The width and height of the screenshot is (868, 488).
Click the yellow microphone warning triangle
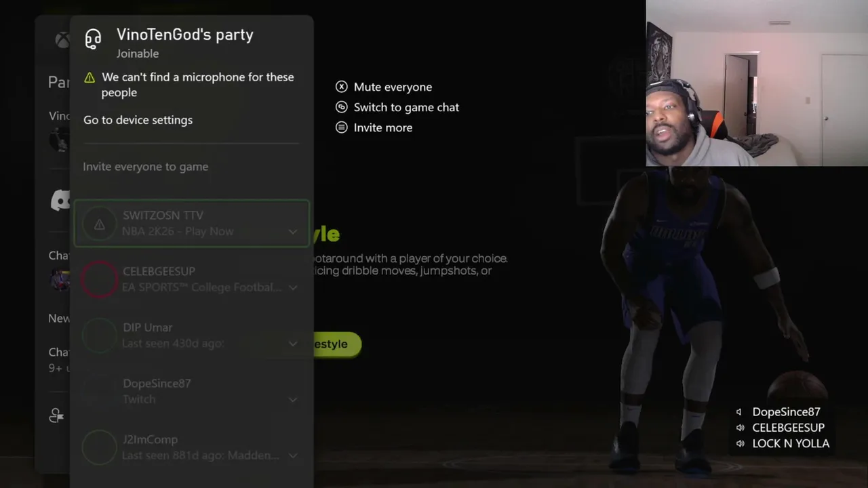(x=90, y=78)
